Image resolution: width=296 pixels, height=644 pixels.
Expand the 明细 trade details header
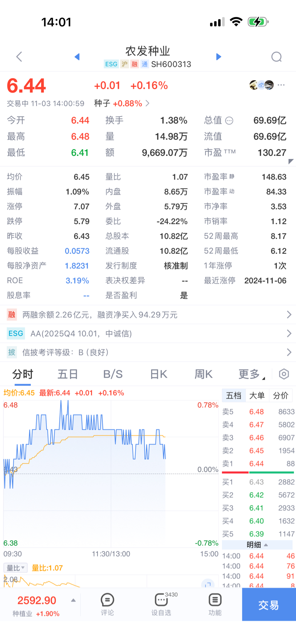[257, 545]
